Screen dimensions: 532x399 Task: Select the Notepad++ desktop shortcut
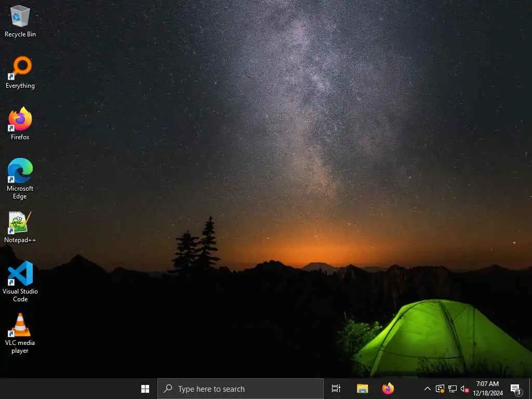pos(20,227)
